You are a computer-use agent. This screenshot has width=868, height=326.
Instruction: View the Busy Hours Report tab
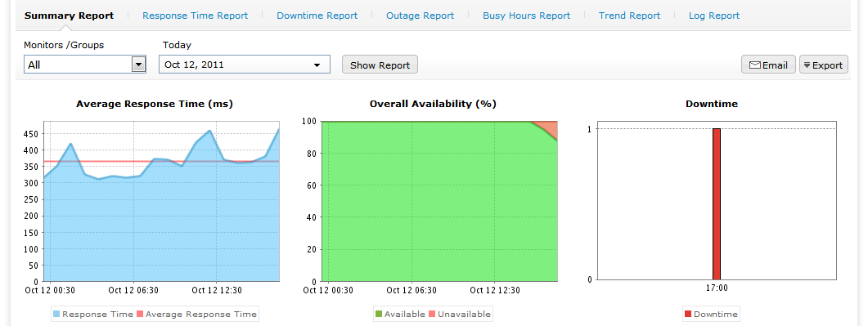pyautogui.click(x=527, y=16)
